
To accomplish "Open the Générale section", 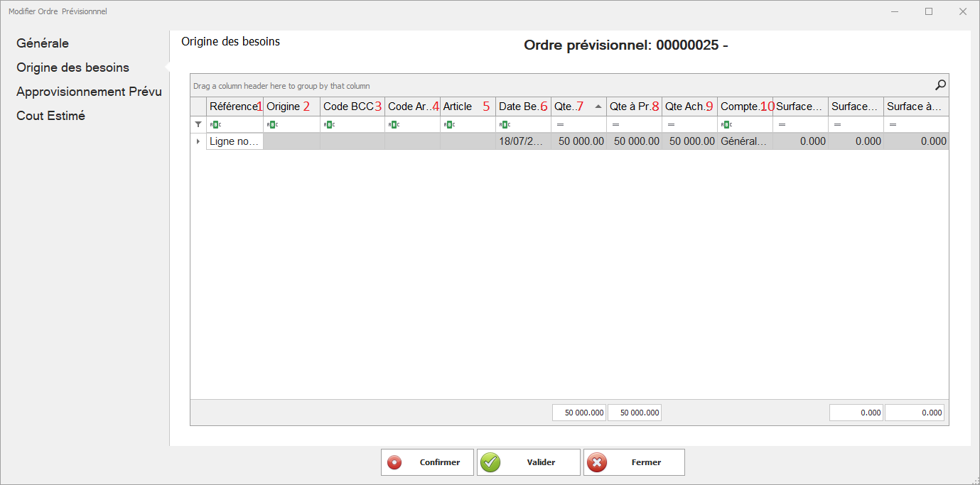I will point(43,43).
